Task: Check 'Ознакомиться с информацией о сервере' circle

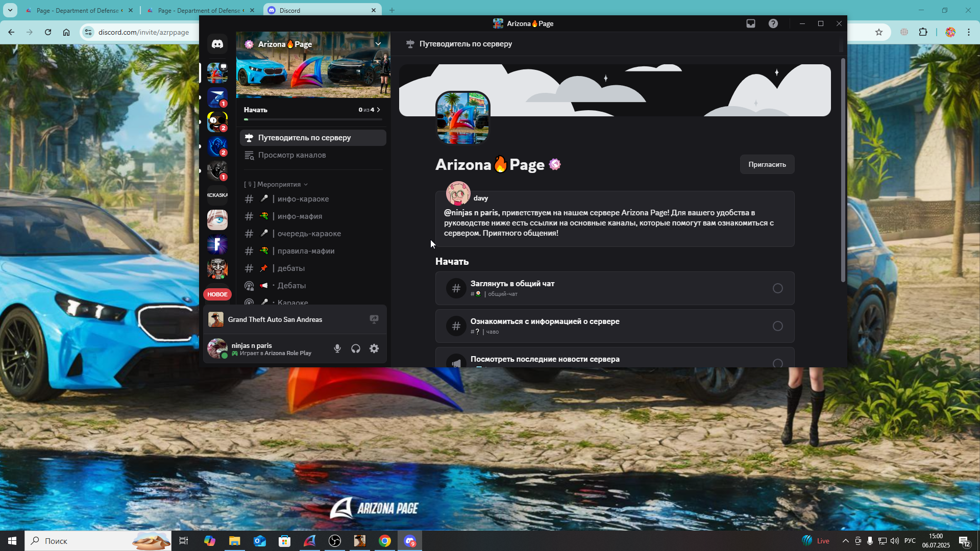Action: click(x=777, y=326)
